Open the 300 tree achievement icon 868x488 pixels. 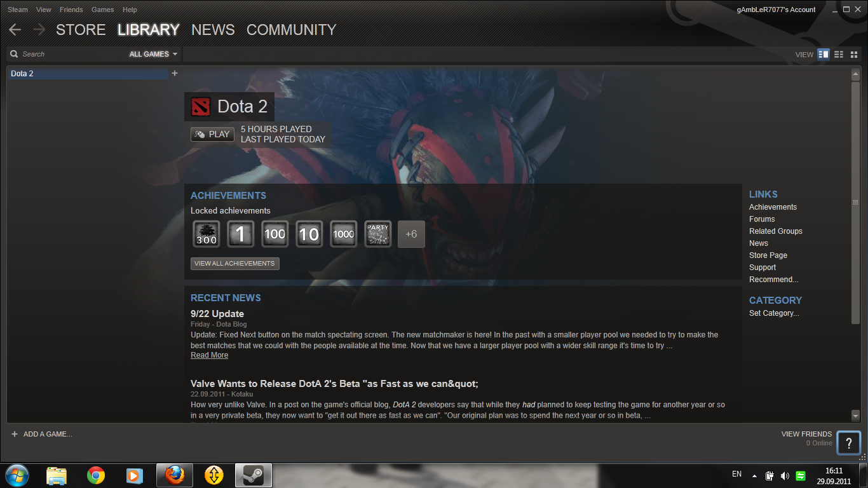[207, 234]
